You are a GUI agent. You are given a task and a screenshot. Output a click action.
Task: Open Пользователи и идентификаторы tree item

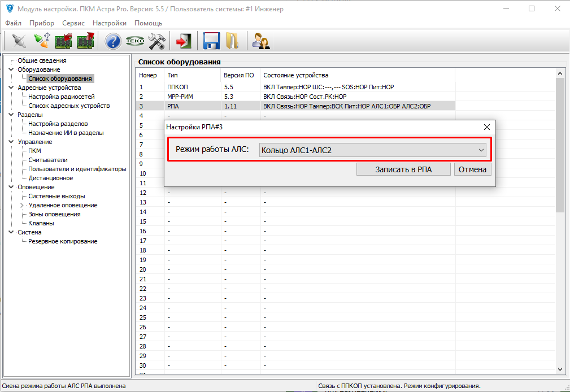point(77,169)
